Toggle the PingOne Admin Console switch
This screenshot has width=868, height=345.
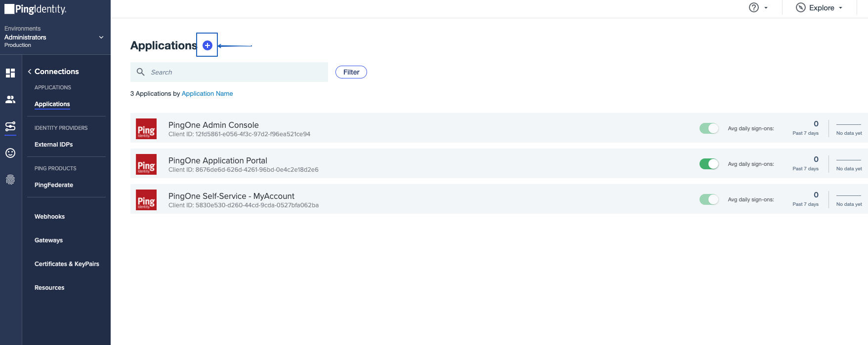pos(709,128)
